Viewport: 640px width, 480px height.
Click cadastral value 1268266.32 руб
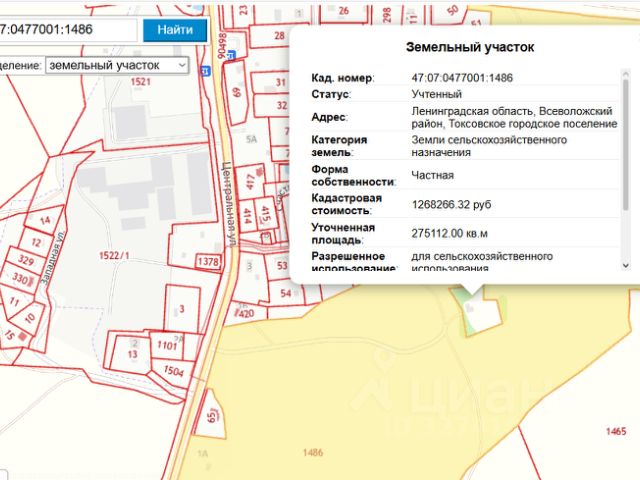(x=451, y=204)
